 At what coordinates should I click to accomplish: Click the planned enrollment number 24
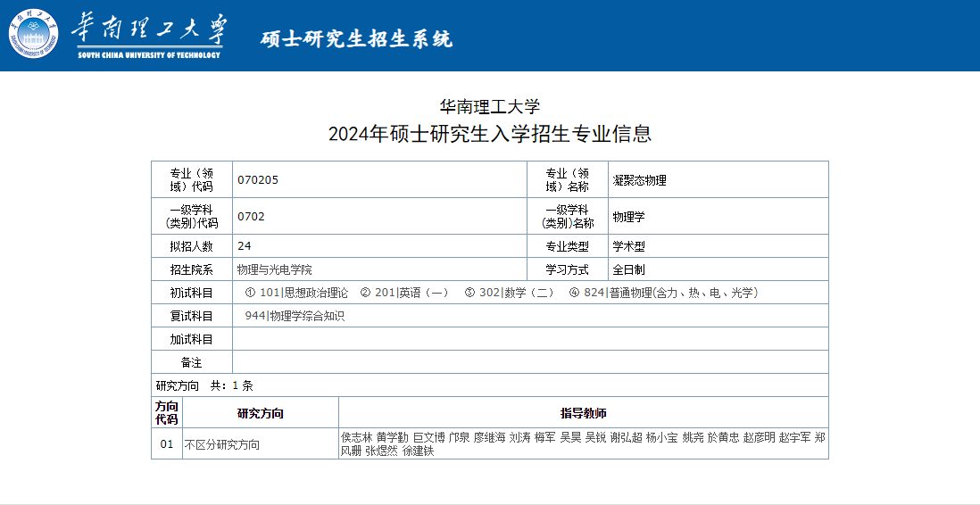pos(245,246)
